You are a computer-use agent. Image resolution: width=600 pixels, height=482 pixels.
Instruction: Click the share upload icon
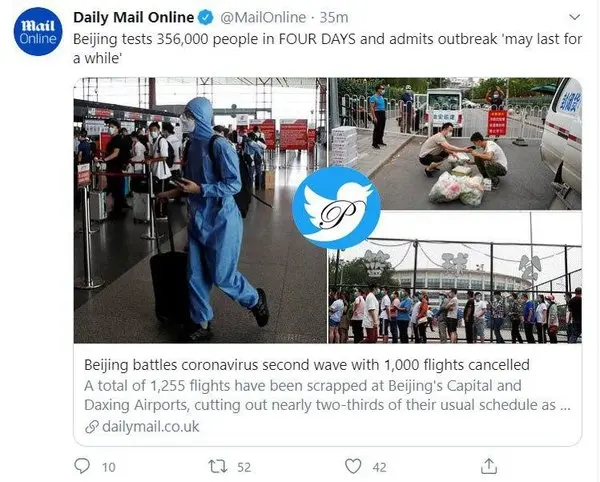[x=489, y=466]
